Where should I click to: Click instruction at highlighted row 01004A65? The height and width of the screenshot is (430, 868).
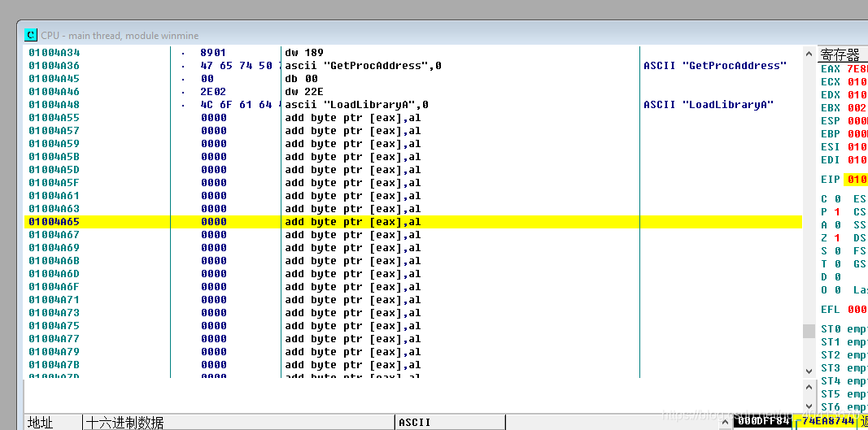(x=353, y=222)
